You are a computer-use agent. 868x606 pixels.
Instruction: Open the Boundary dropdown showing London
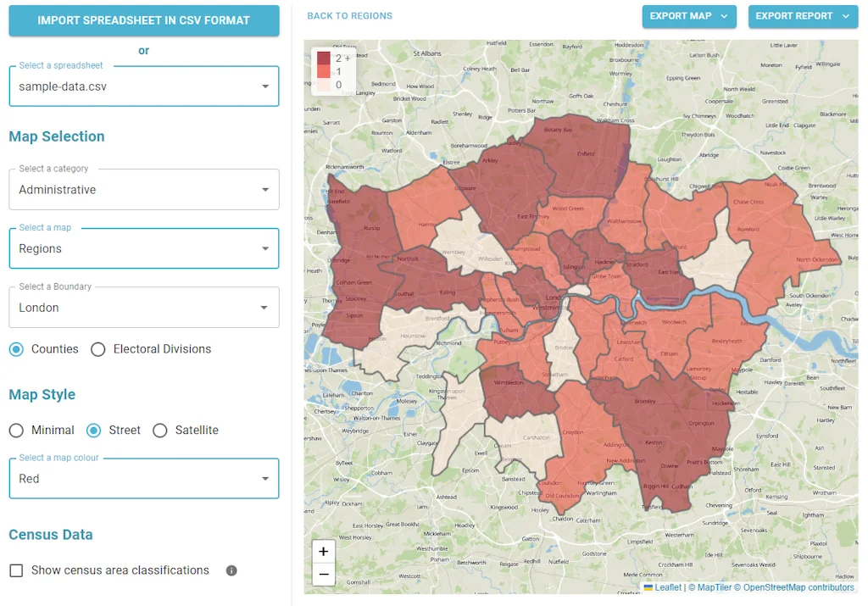tap(266, 307)
